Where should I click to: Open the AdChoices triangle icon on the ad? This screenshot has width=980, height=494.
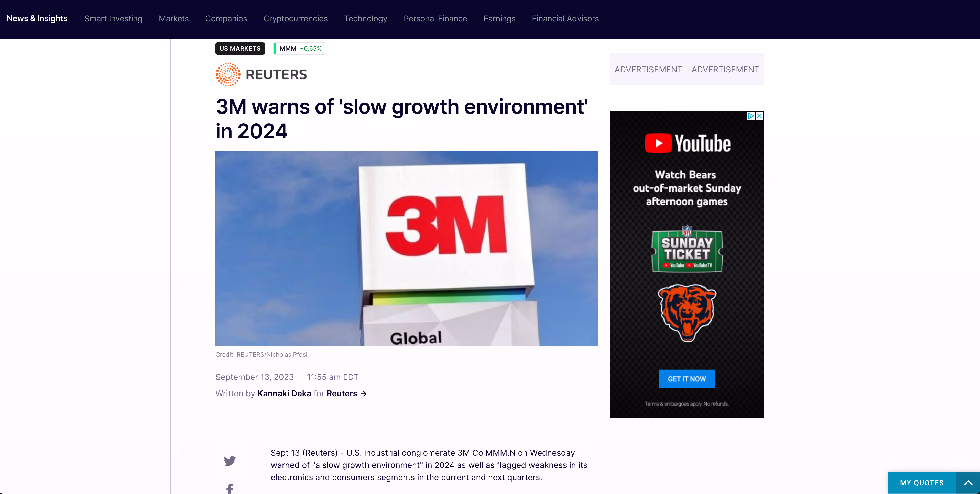(751, 116)
